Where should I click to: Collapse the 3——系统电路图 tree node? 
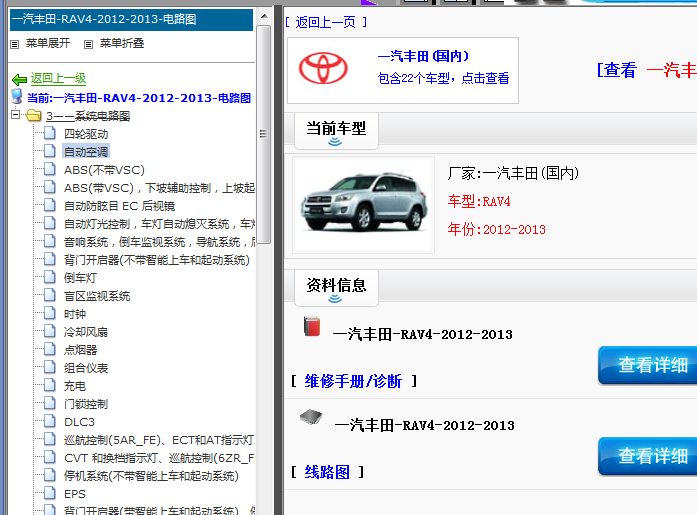tap(16, 115)
